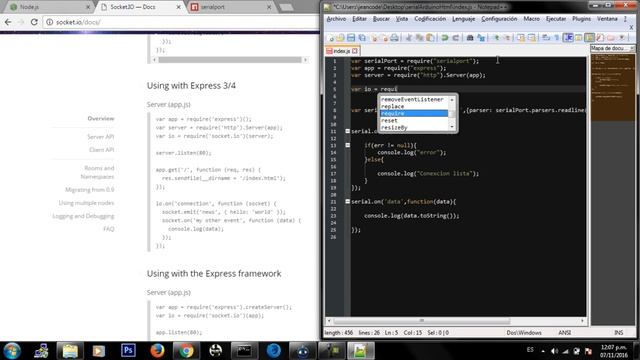This screenshot has height=360, width=640.
Task: Open Photoshop from the taskbar
Action: 128,350
